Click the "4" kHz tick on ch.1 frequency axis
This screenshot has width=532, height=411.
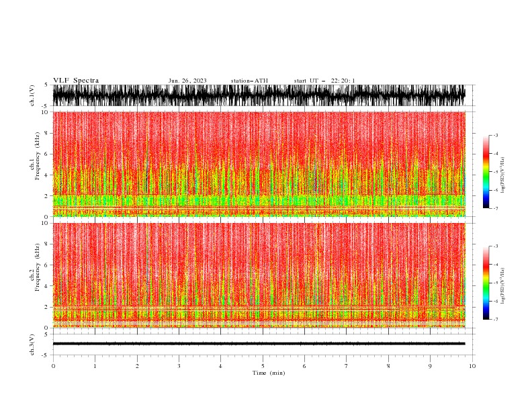(x=46, y=175)
